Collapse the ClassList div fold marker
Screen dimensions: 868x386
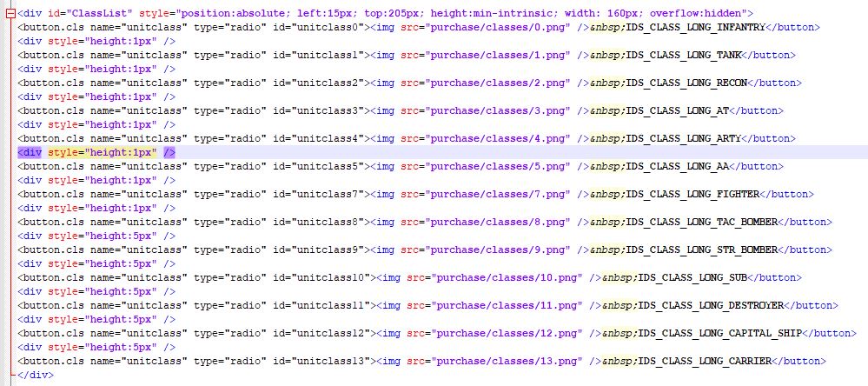(x=9, y=13)
